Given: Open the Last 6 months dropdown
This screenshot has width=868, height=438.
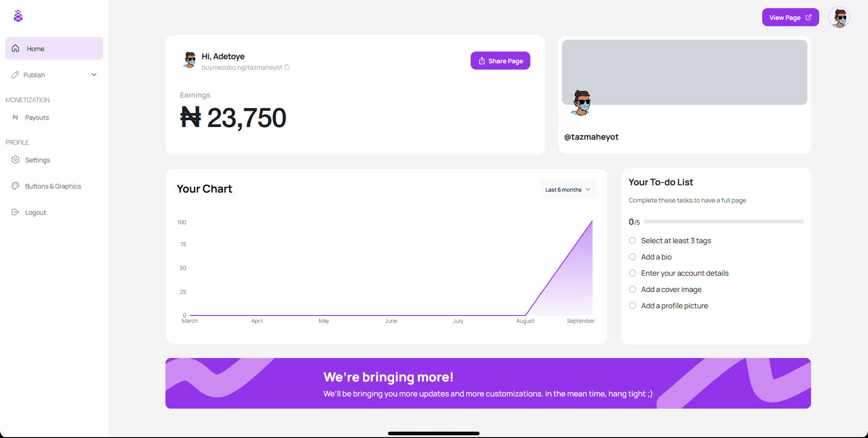Looking at the screenshot, I should 568,189.
